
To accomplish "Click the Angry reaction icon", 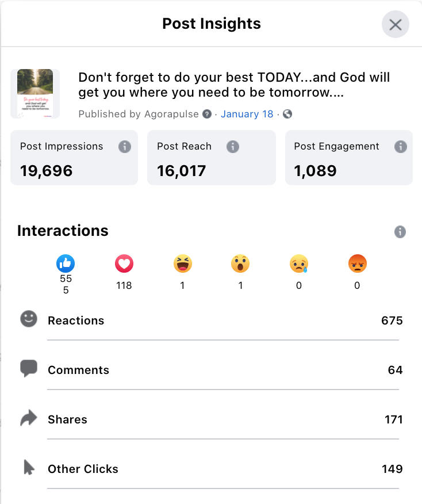I will [x=358, y=264].
